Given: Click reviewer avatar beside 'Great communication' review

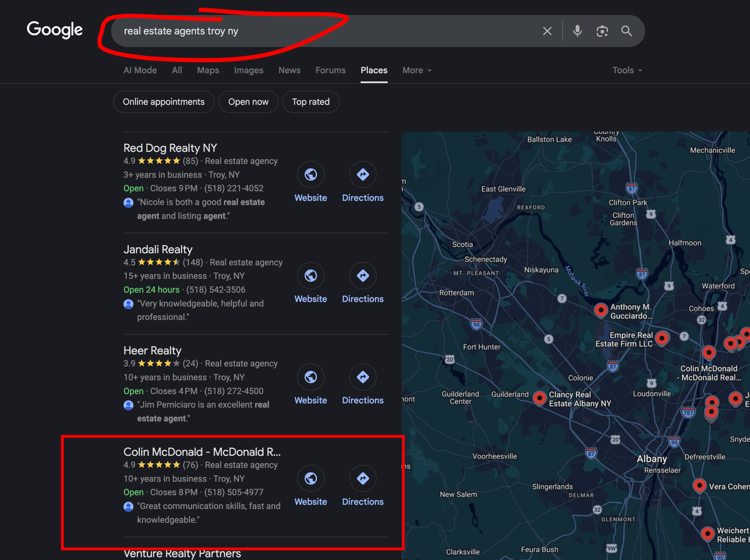Looking at the screenshot, I should (x=128, y=506).
